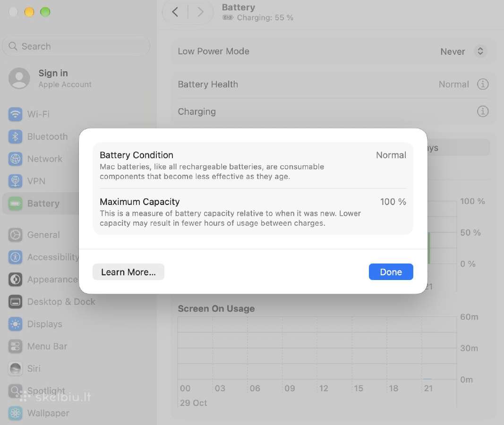
Task: Click the Done button
Action: 391,272
